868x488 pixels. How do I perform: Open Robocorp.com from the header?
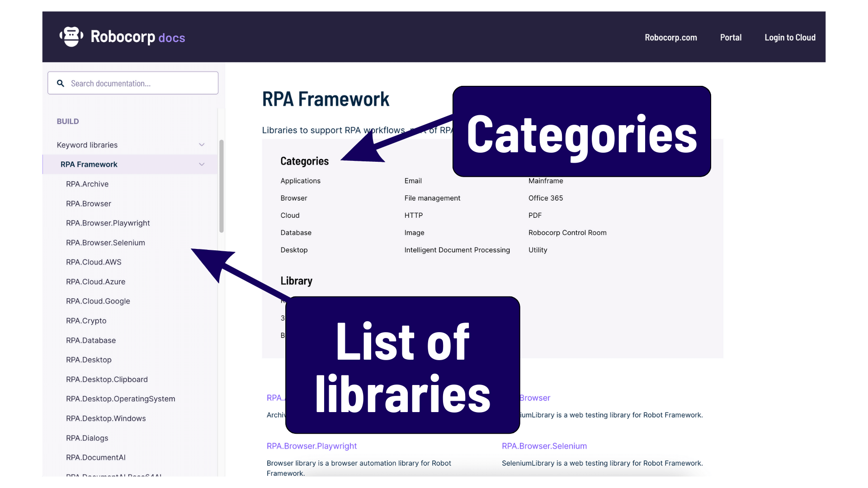671,38
